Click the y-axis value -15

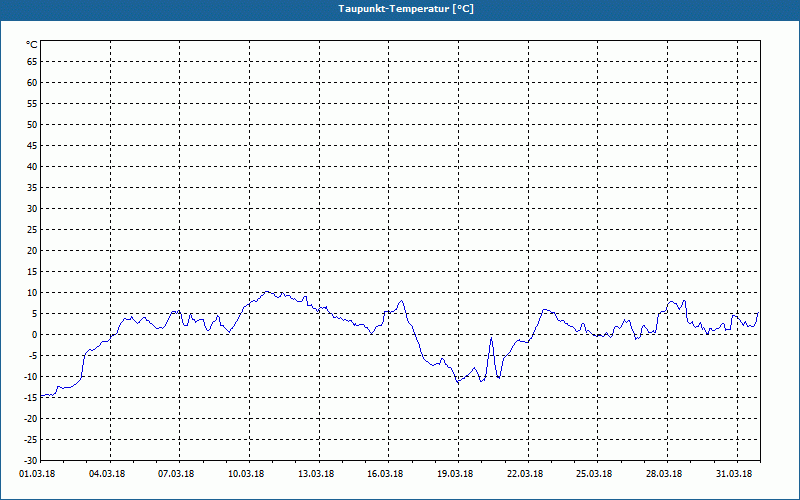[31, 397]
